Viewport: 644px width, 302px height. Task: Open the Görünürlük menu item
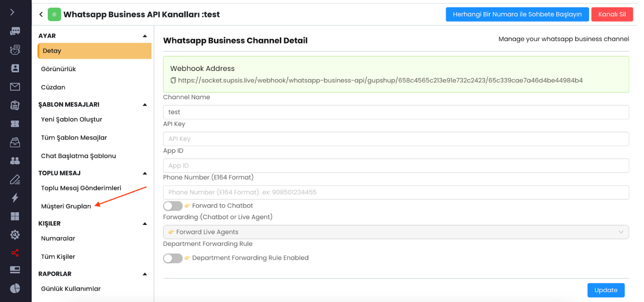pyautogui.click(x=59, y=69)
